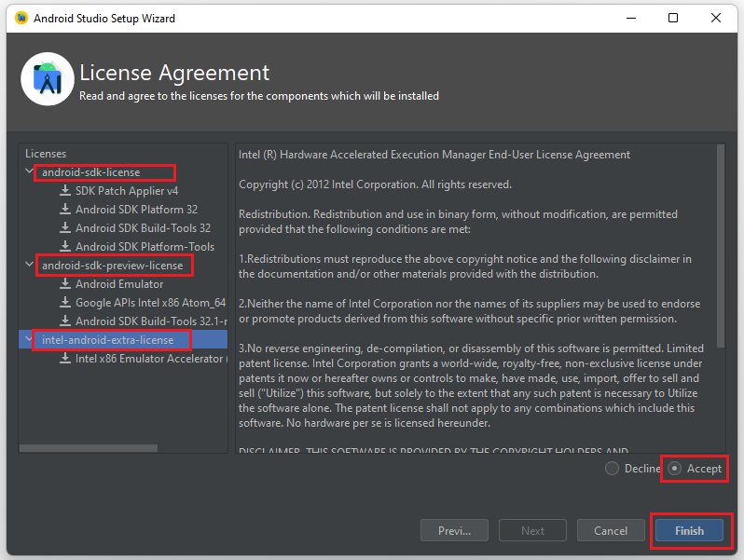Click the download icon beside Android SDK Build-Tools 32.1
Screen dimensions: 744x560
tap(65, 321)
